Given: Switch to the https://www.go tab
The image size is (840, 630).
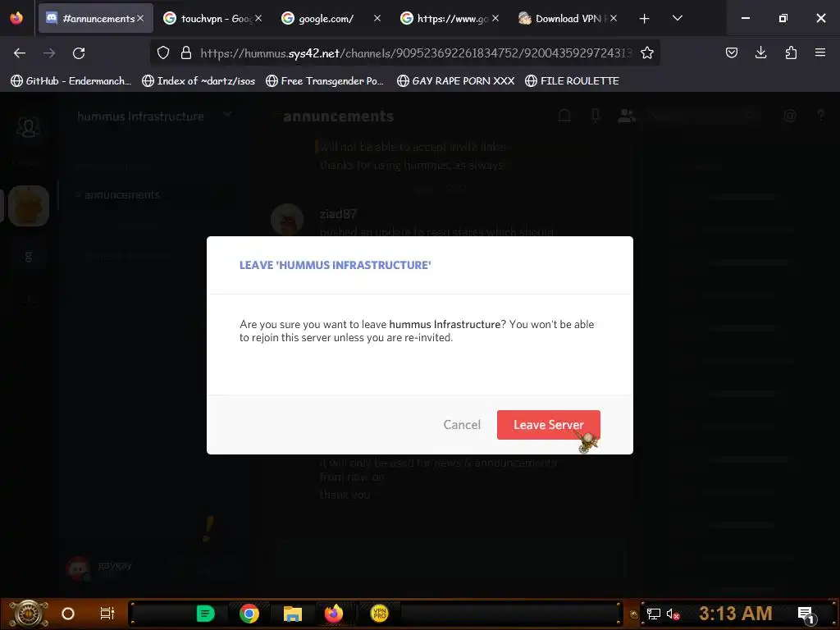Looking at the screenshot, I should [x=450, y=18].
